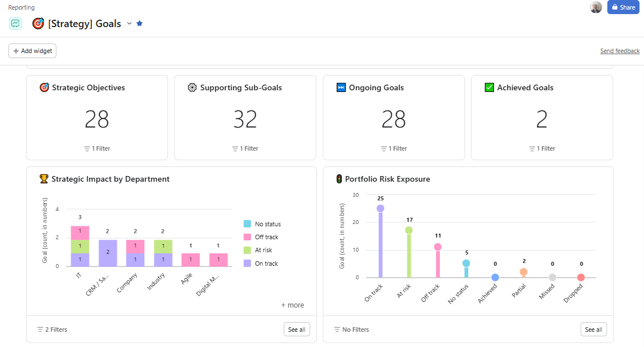Select the Partial marker dot in risk chart
644x347 pixels.
(524, 272)
